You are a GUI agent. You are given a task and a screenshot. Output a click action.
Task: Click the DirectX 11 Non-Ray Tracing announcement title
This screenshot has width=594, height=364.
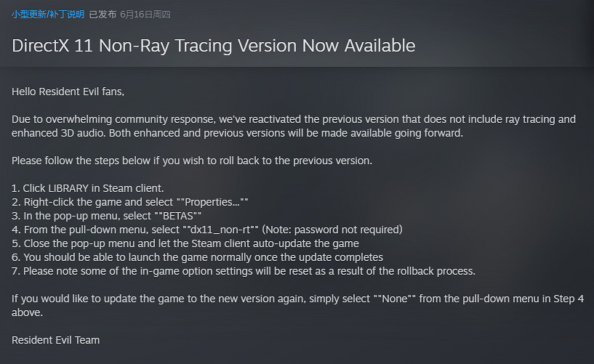(x=213, y=45)
